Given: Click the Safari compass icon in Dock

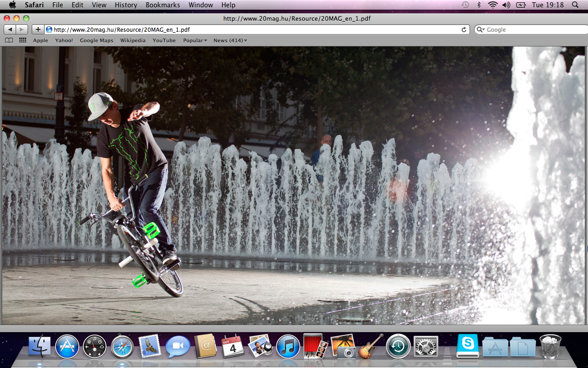Looking at the screenshot, I should tap(122, 346).
